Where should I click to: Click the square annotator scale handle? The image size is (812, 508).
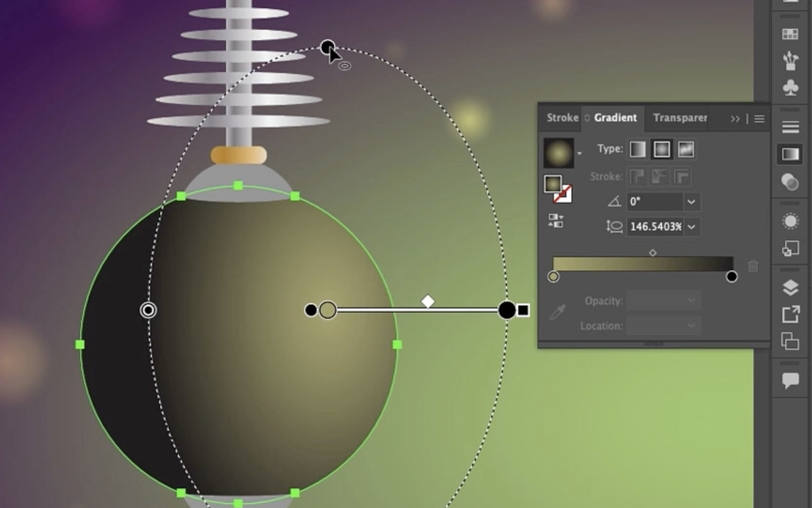(523, 310)
